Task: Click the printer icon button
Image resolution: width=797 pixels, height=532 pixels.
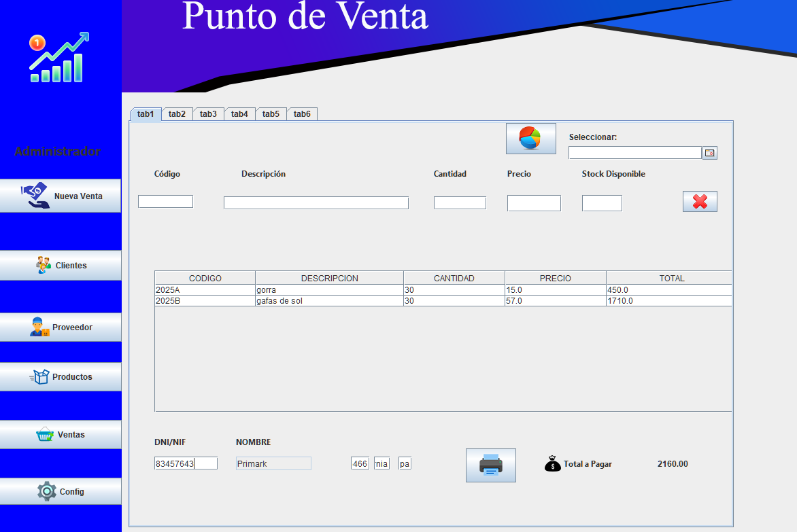Action: (x=490, y=465)
